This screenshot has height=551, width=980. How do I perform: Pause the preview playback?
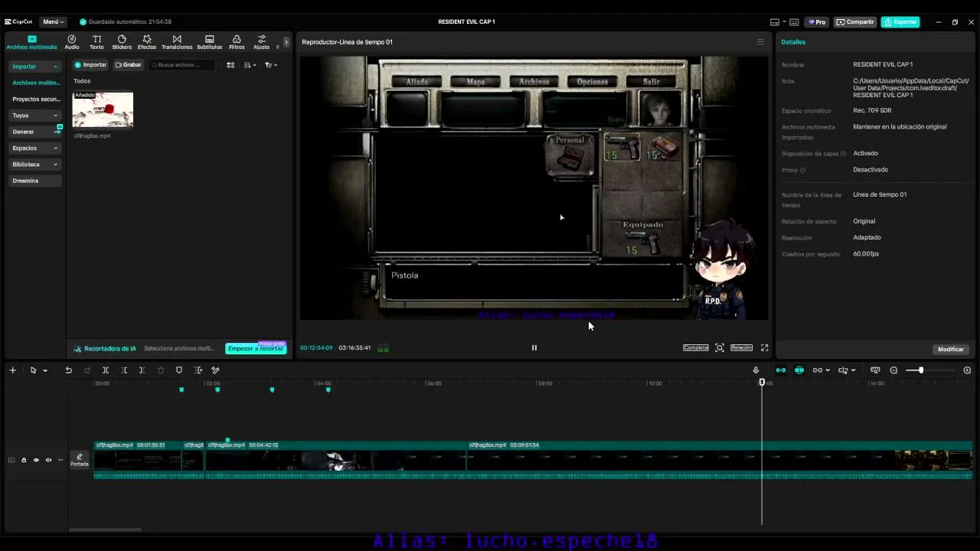(534, 347)
